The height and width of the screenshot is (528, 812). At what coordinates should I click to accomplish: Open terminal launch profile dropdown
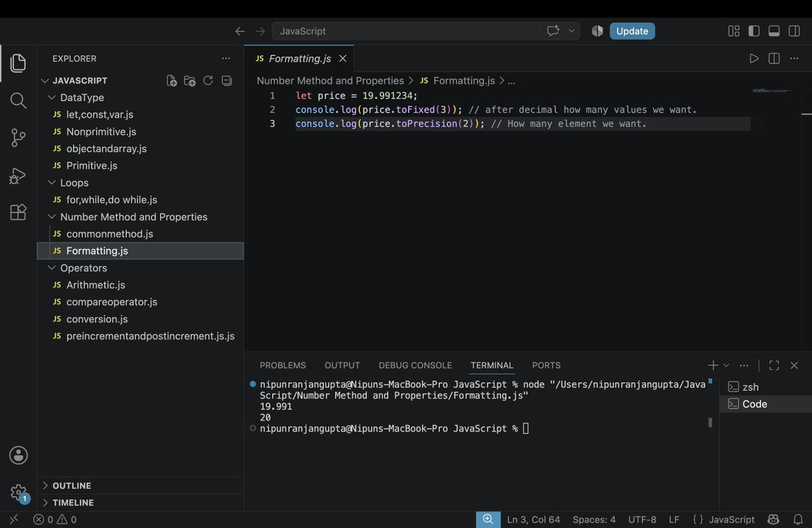[x=726, y=365]
